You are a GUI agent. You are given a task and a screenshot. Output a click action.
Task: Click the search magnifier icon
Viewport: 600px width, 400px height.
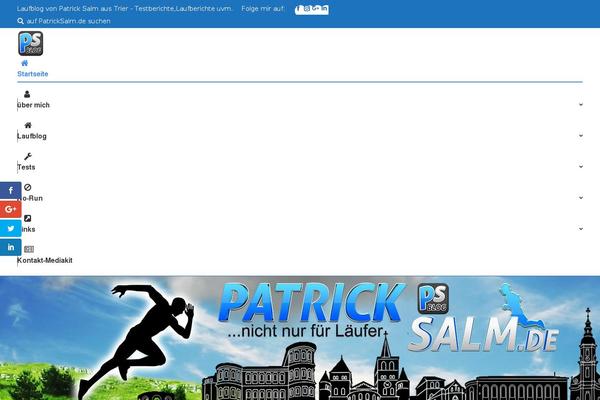(x=21, y=21)
